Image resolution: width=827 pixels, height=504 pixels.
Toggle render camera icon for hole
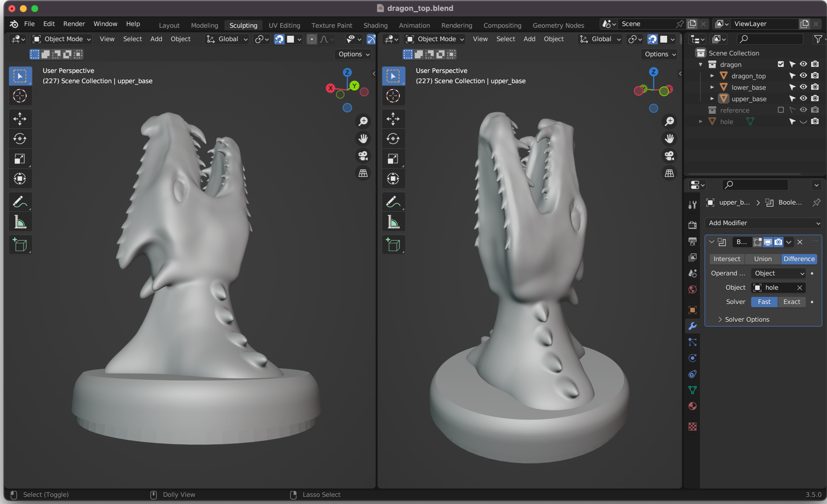pyautogui.click(x=815, y=121)
